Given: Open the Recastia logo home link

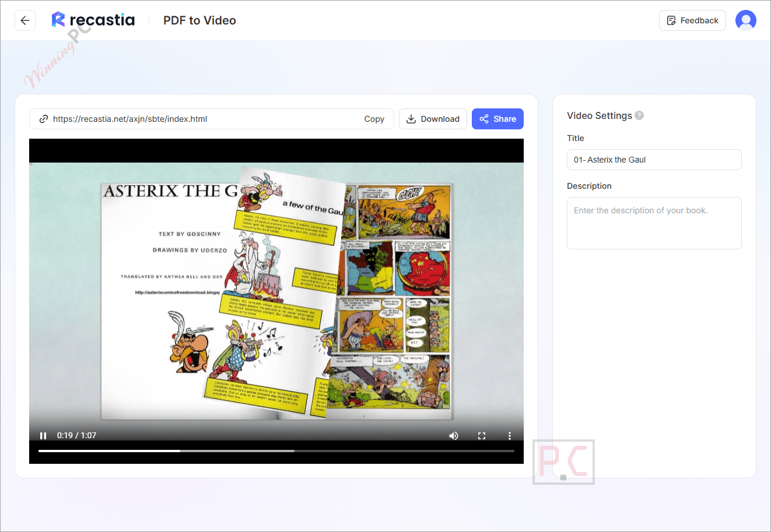Looking at the screenshot, I should click(x=93, y=20).
